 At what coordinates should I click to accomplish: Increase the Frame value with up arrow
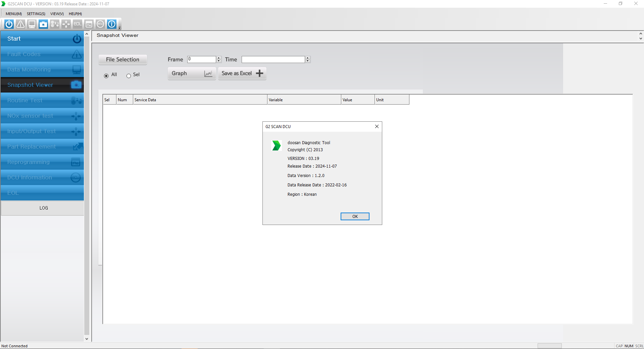coord(219,58)
